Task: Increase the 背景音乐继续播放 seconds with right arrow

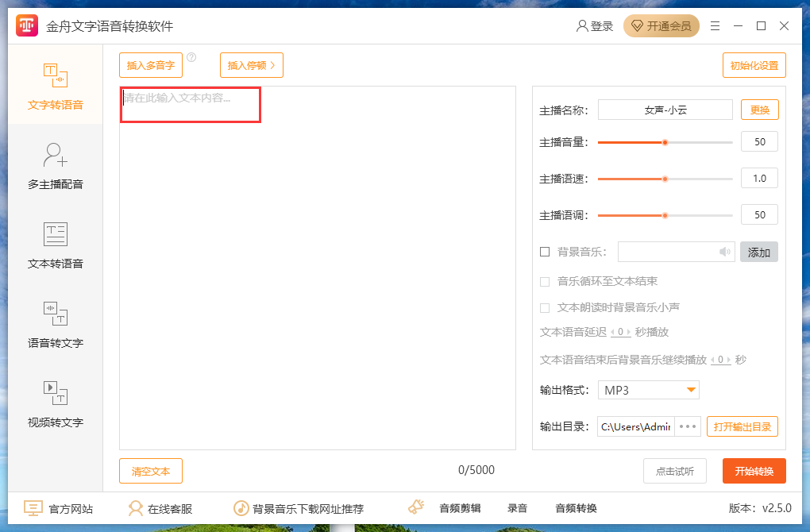Action: (728, 360)
